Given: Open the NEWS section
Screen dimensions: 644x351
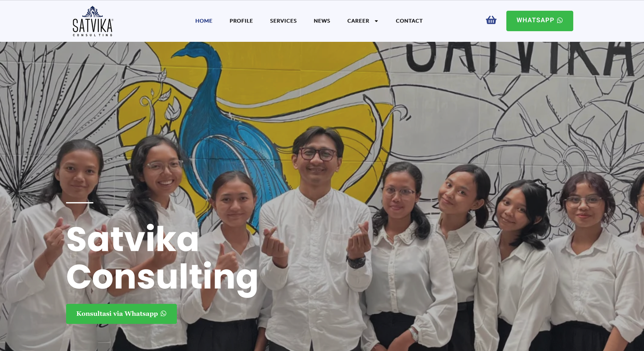Looking at the screenshot, I should (322, 21).
